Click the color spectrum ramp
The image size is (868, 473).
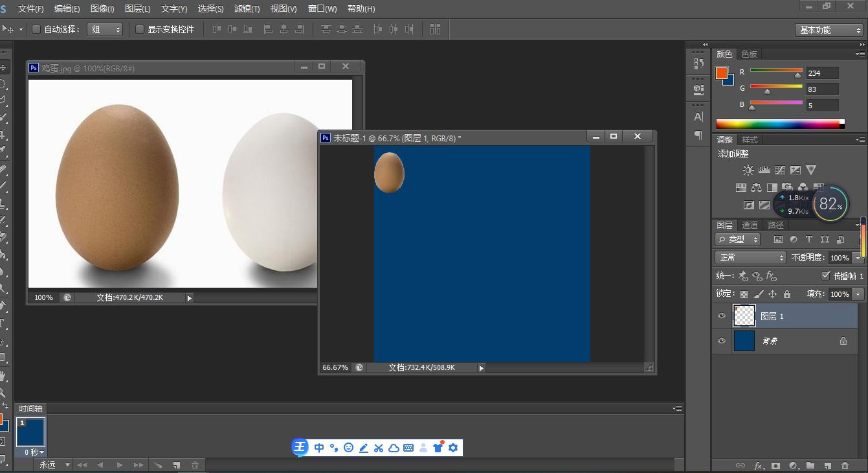(x=780, y=124)
